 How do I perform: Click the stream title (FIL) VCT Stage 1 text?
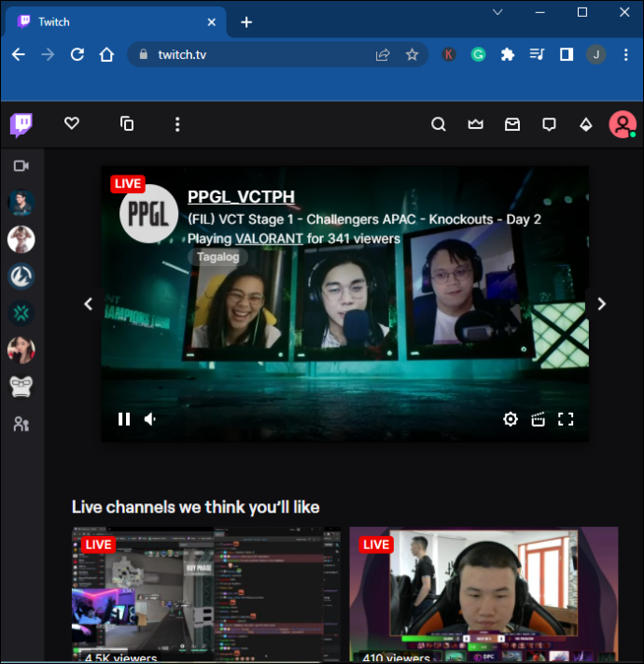(x=364, y=219)
